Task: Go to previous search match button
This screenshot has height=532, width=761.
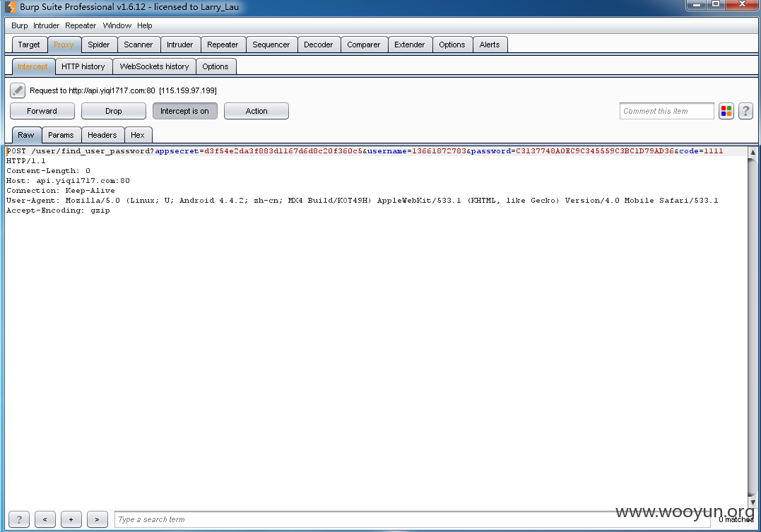Action: pos(45,519)
